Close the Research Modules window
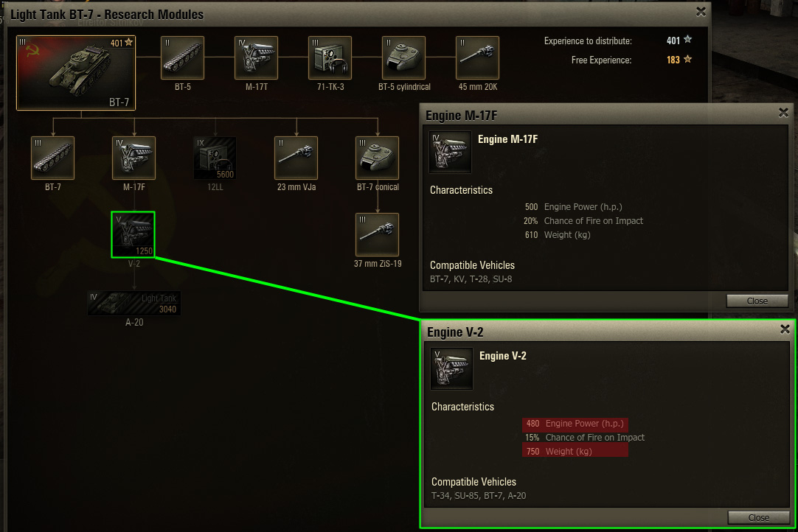Image resolution: width=798 pixels, height=532 pixels. [x=701, y=12]
